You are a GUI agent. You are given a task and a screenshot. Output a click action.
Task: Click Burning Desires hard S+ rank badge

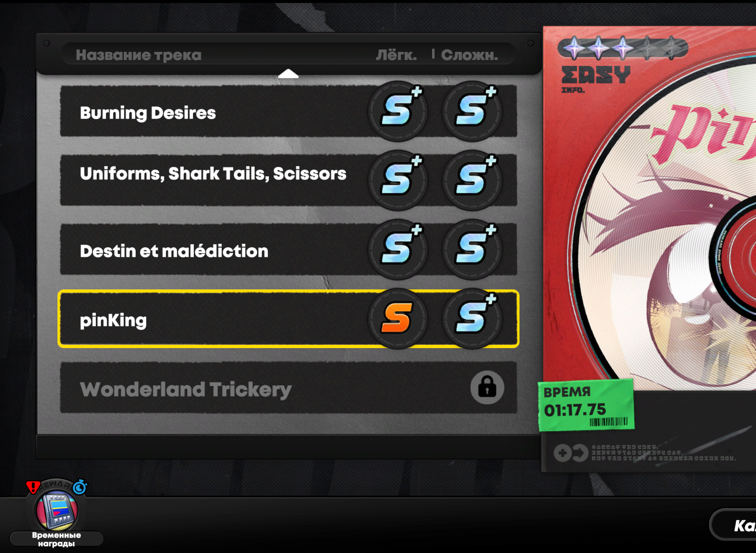click(472, 111)
